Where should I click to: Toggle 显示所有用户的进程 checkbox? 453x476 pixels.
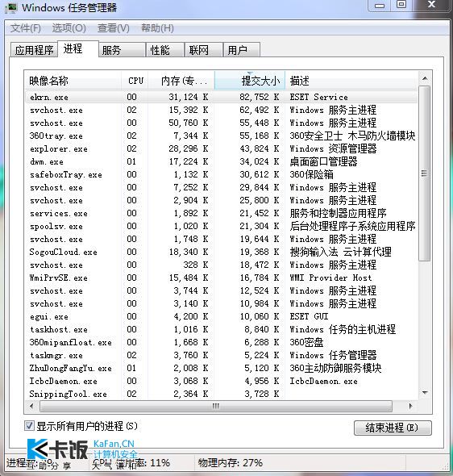29,426
